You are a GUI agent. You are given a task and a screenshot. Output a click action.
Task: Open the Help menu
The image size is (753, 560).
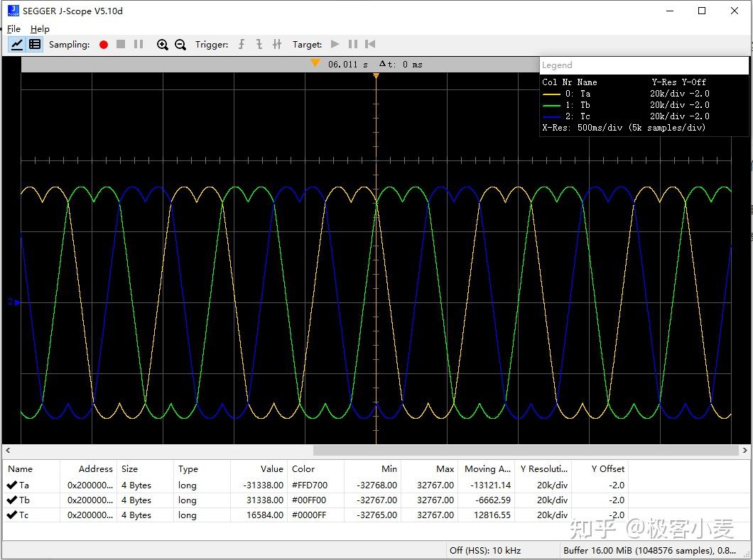[40, 29]
